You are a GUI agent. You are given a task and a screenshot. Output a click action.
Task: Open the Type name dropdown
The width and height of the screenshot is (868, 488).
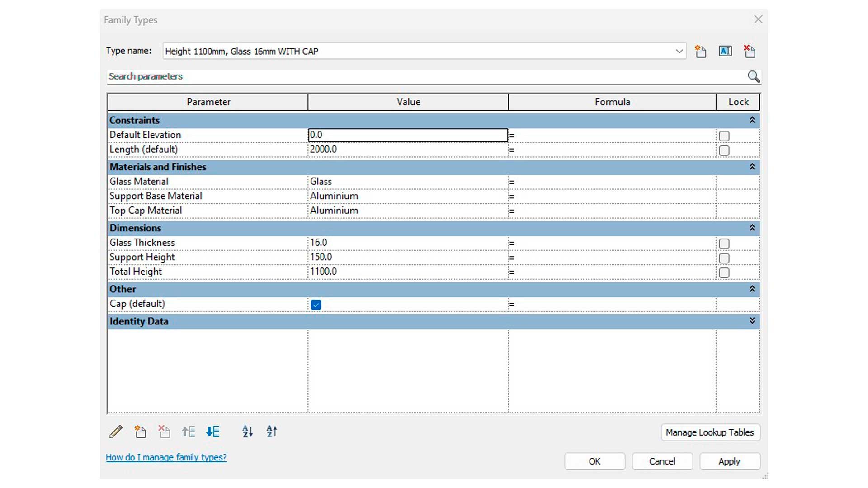click(x=679, y=52)
